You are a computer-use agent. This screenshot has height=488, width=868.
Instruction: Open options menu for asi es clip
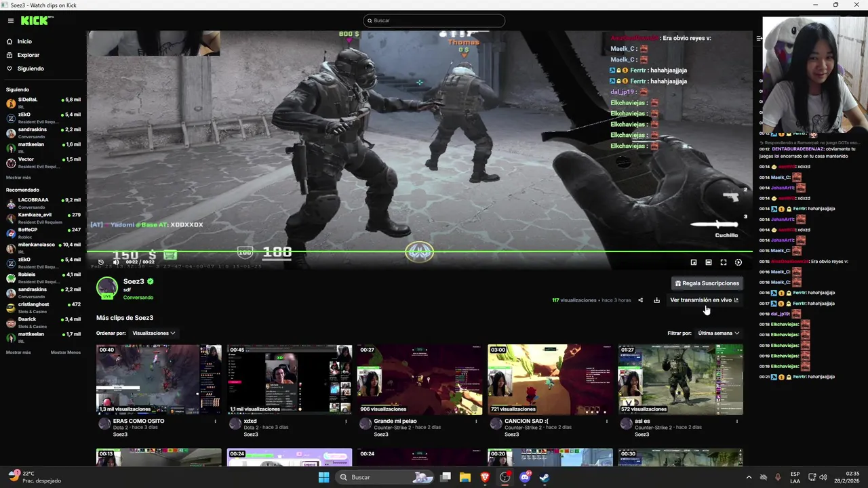[x=737, y=422]
